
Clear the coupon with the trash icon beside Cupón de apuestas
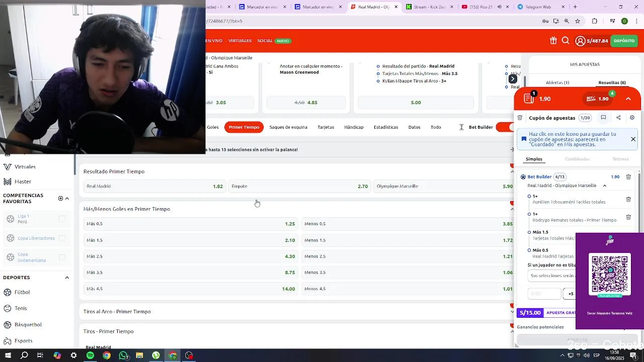[x=520, y=118]
